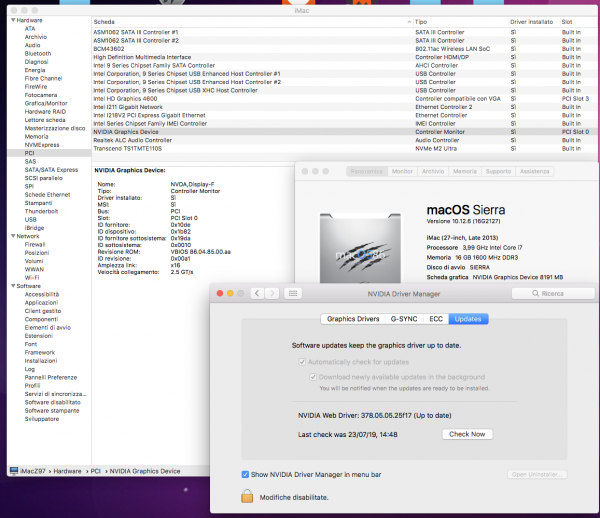Sort by the Scheda column header
This screenshot has width=600, height=518.
tap(253, 22)
